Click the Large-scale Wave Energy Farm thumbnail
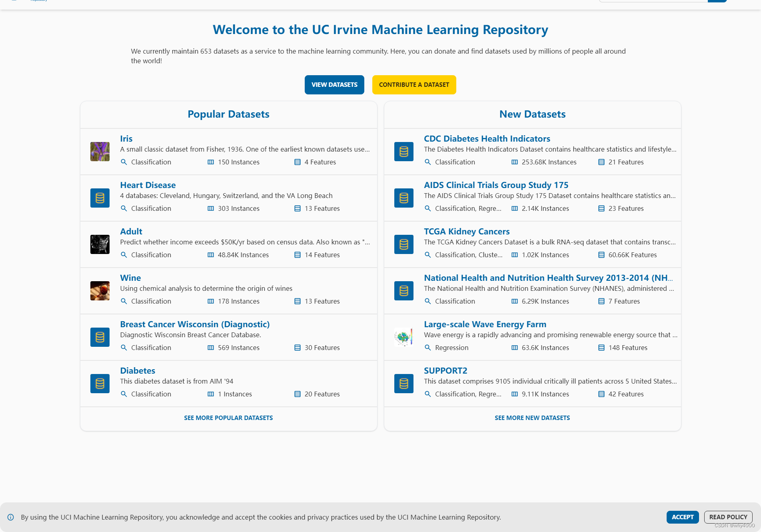761x532 pixels. tap(404, 337)
